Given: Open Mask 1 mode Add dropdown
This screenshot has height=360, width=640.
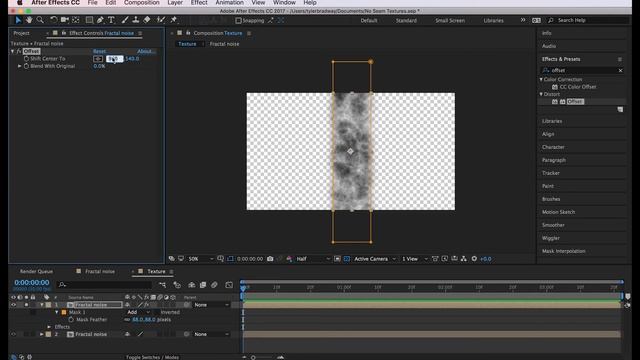Looking at the screenshot, I should click(x=138, y=312).
